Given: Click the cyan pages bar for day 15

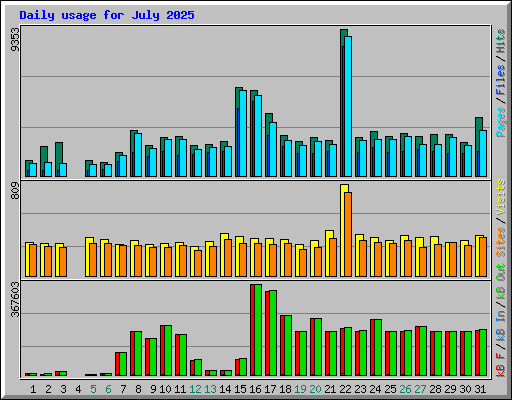Looking at the screenshot, I should (243, 133).
